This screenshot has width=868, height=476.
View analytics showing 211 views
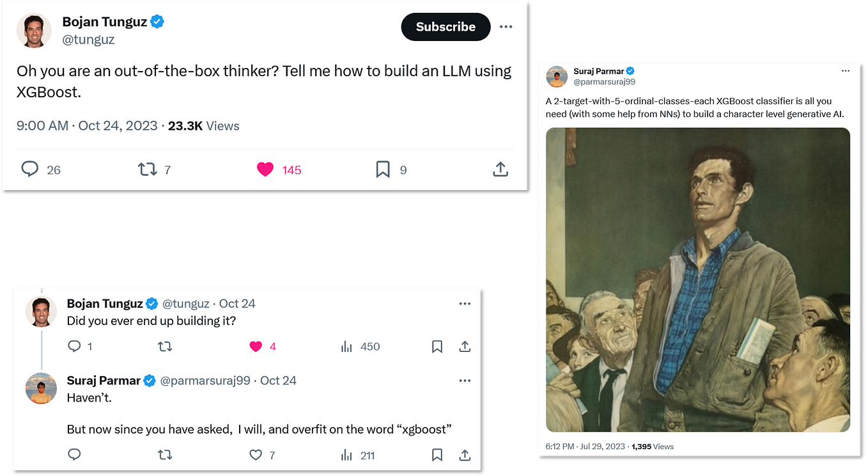tap(347, 455)
